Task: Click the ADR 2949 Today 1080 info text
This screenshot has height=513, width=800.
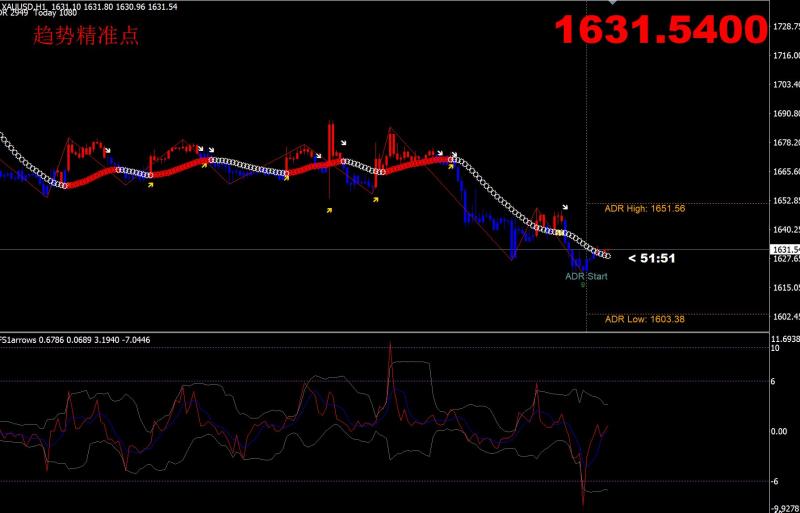Action: pos(40,14)
